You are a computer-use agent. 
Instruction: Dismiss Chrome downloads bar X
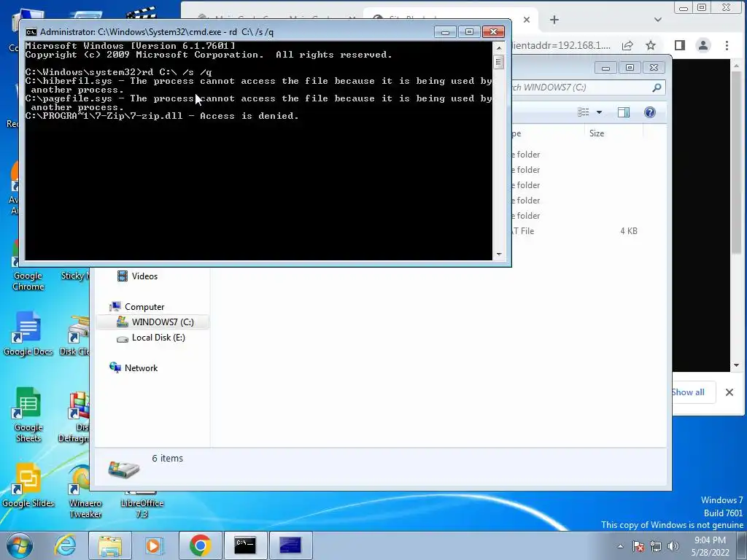click(729, 392)
